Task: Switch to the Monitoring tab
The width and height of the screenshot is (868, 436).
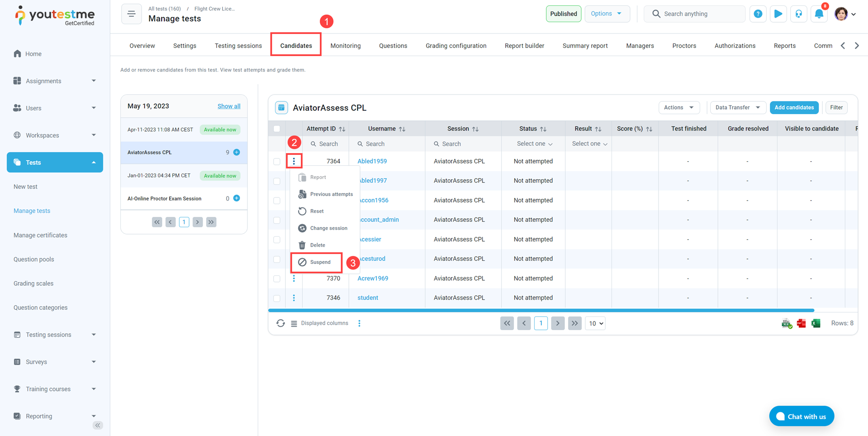Action: (x=345, y=46)
